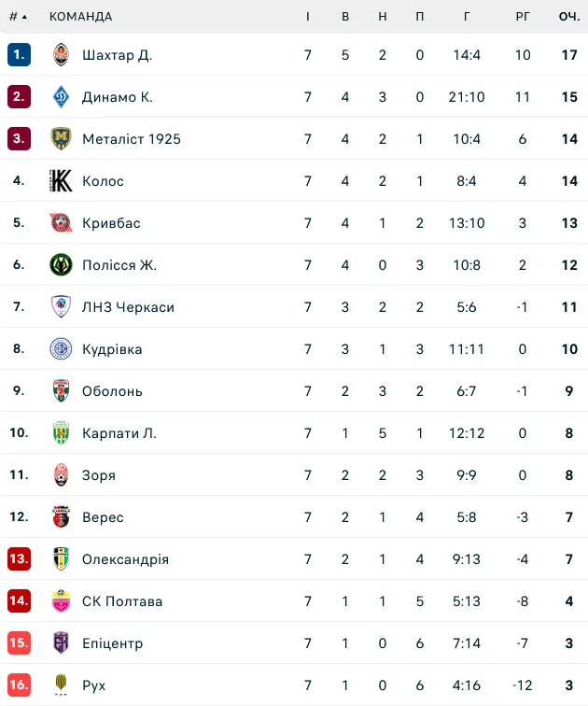Open the Олександрія team link
The image size is (588, 706).
(125, 559)
